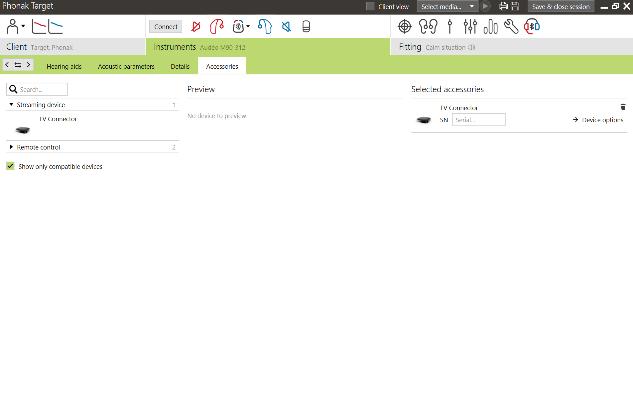Delete TV Connector with trash icon

click(623, 107)
